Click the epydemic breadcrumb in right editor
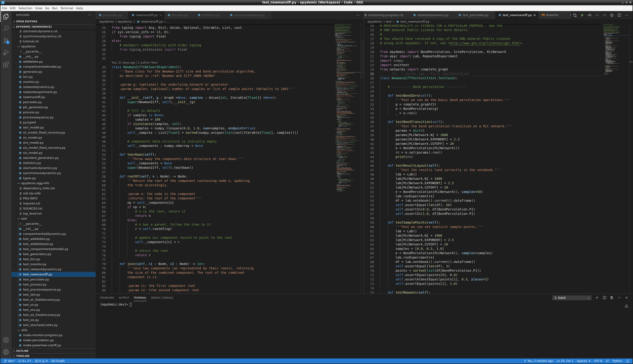This screenshot has height=364, width=633. click(375, 22)
